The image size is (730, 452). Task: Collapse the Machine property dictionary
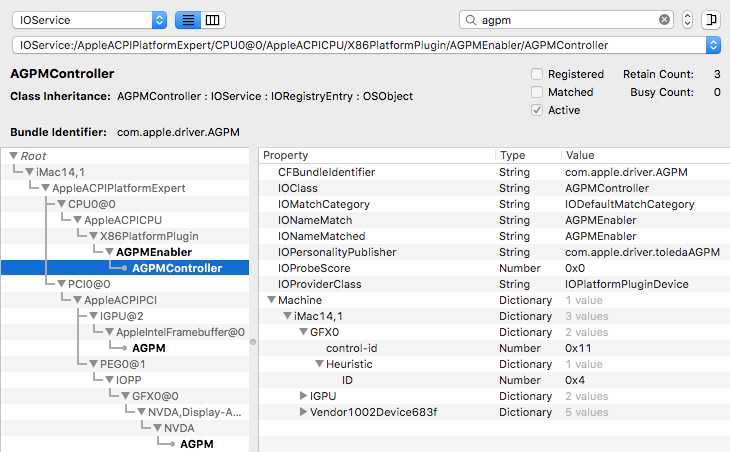(x=271, y=300)
